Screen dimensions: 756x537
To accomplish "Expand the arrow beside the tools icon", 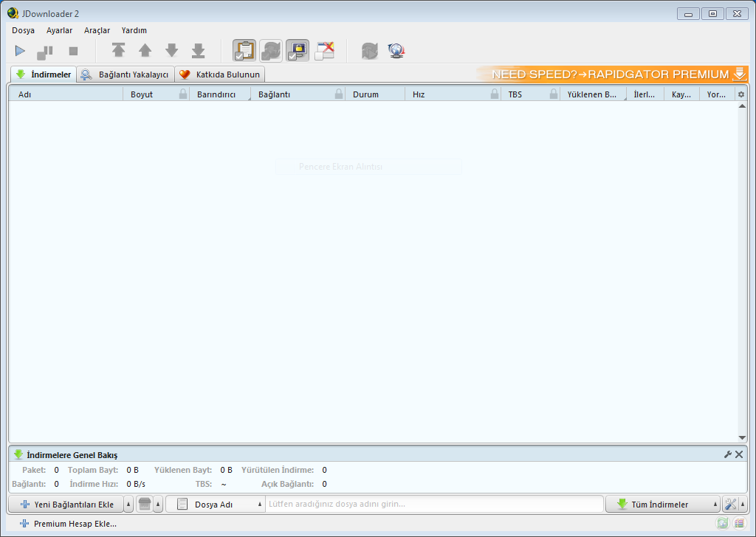I will coord(743,505).
